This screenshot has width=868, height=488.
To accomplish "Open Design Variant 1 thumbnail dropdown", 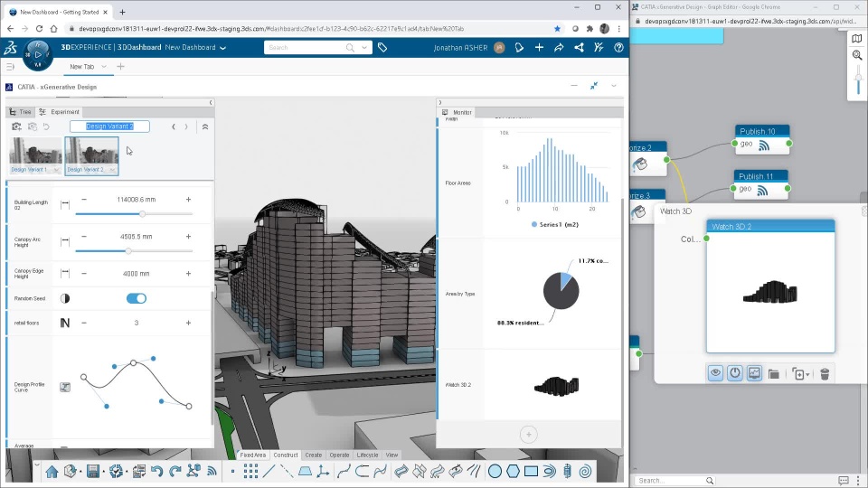I will coord(56,170).
